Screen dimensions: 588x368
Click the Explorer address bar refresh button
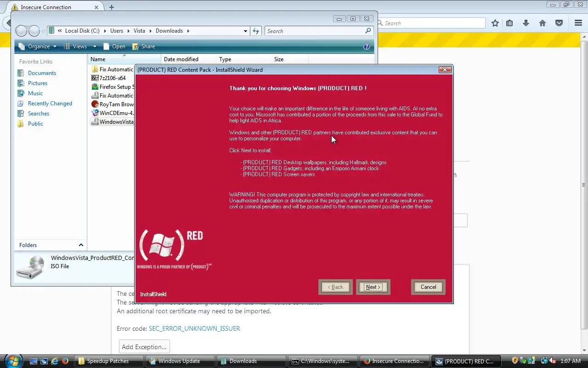tap(256, 31)
